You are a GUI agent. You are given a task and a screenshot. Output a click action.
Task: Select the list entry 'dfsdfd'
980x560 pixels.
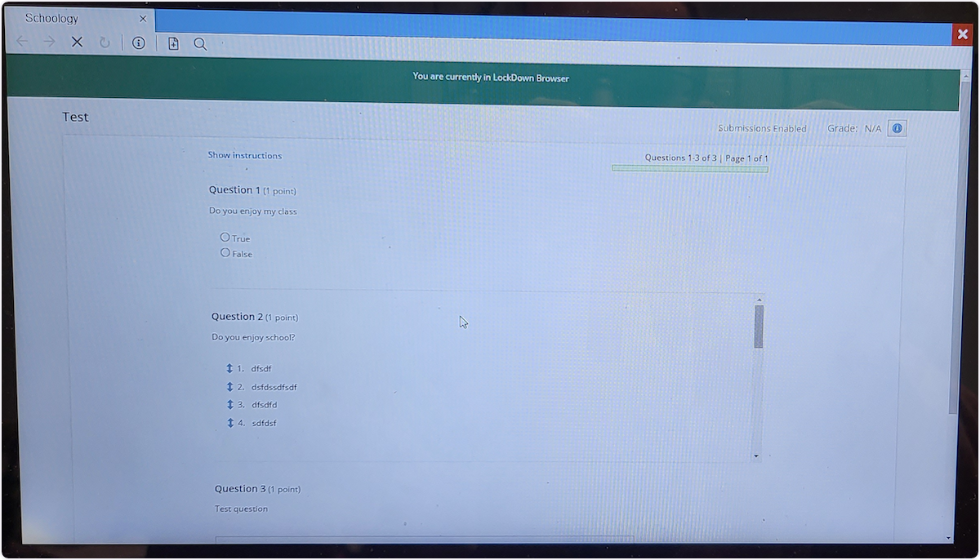pyautogui.click(x=265, y=405)
